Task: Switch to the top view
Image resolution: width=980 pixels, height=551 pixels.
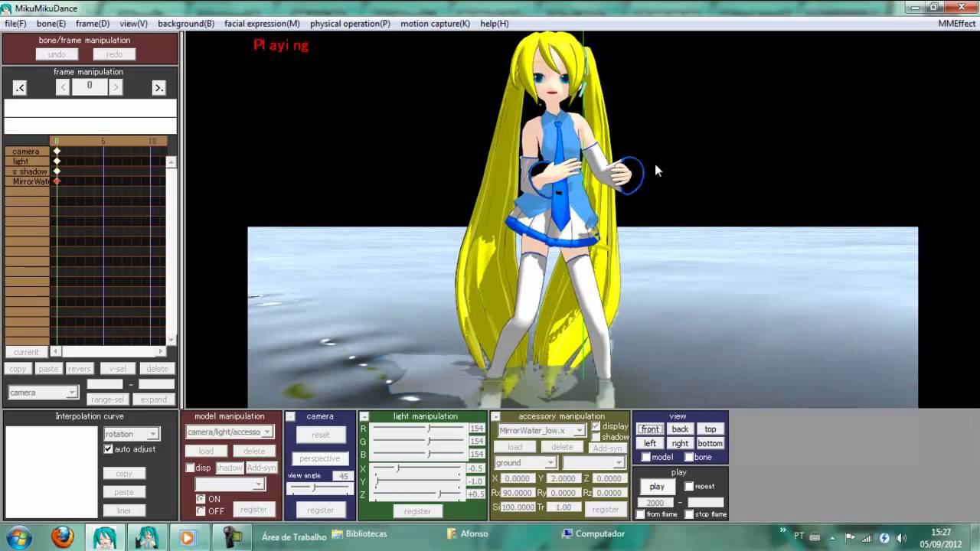Action: point(710,429)
